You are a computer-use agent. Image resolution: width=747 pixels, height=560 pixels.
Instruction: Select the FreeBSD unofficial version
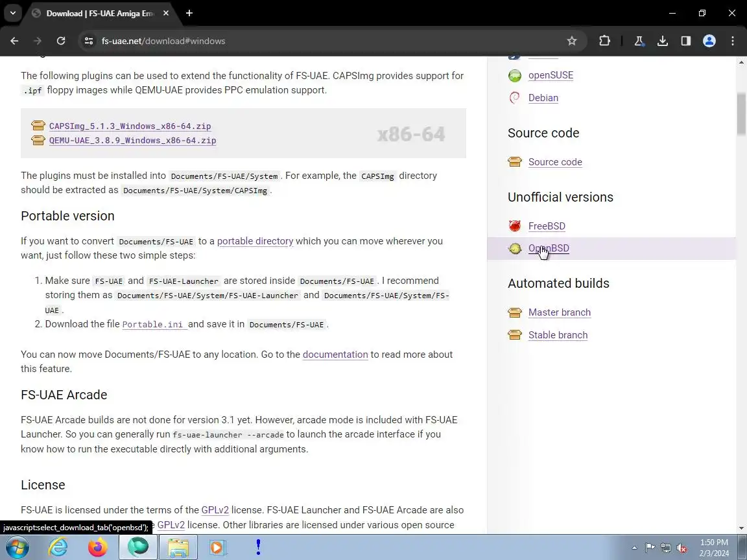point(547,226)
